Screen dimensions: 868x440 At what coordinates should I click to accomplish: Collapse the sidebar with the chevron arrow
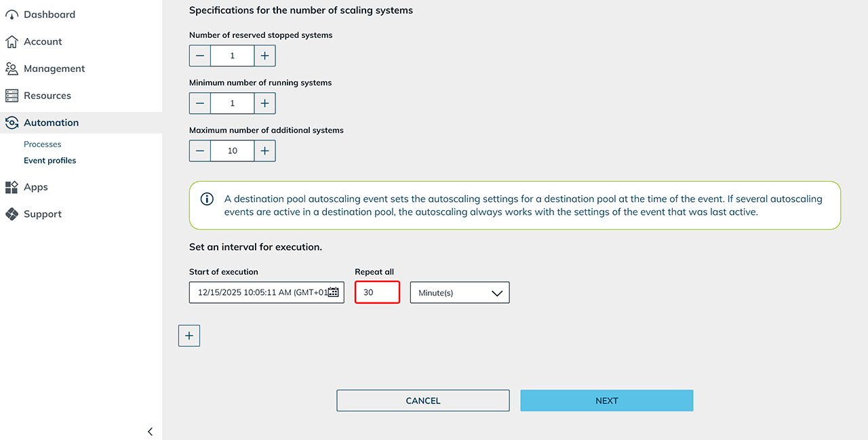tap(150, 431)
